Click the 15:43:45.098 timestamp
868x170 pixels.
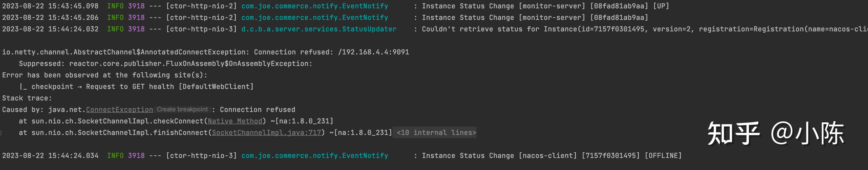pos(73,6)
